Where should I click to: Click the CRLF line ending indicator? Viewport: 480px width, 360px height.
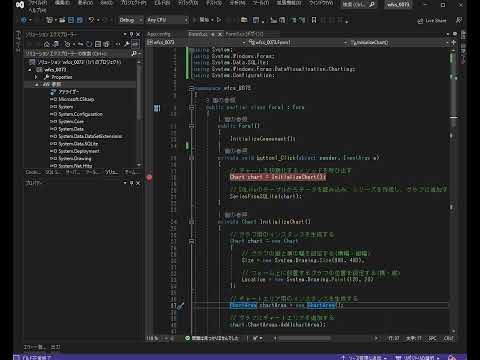pyautogui.click(x=449, y=338)
